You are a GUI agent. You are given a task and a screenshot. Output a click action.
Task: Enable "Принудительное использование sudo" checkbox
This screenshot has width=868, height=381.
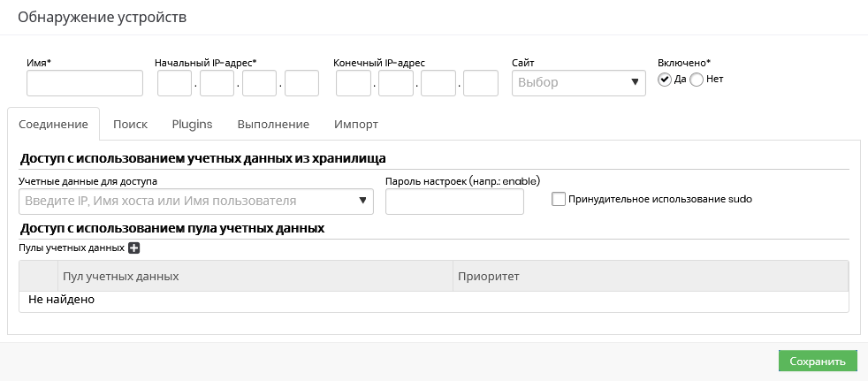(559, 199)
